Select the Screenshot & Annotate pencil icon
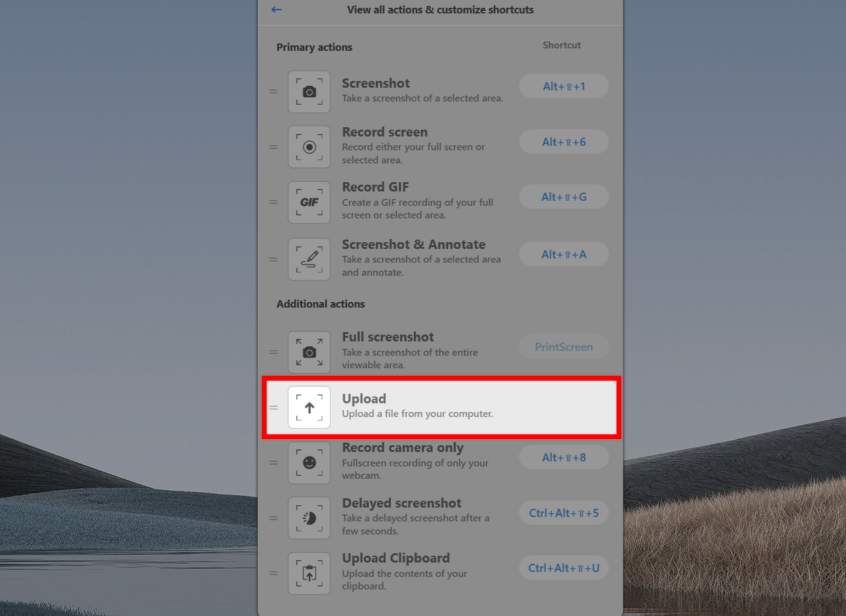Image resolution: width=846 pixels, height=616 pixels. pyautogui.click(x=309, y=259)
